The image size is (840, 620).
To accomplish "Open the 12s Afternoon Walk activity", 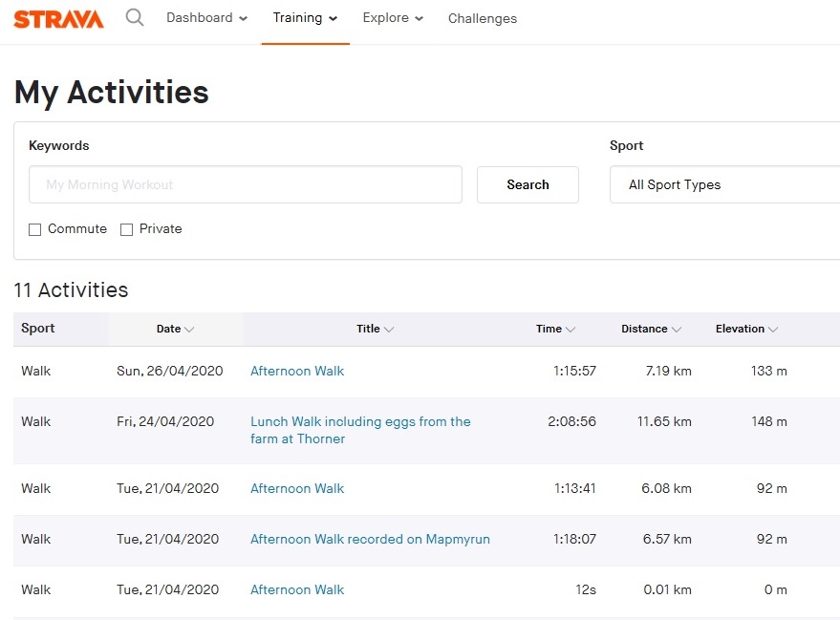I will point(297,589).
